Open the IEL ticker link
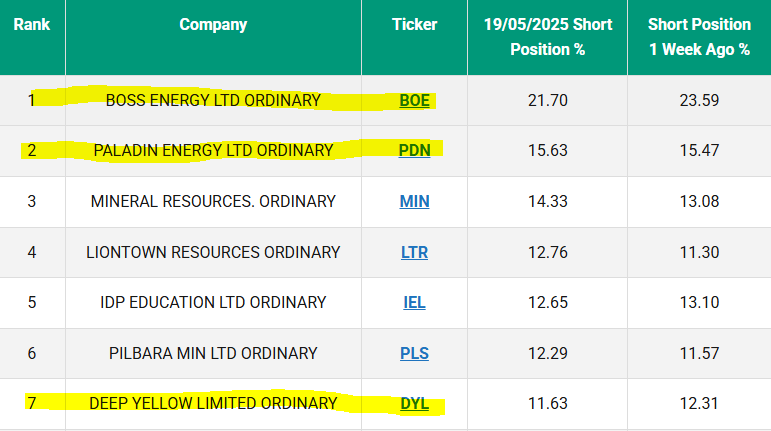Image resolution: width=771 pixels, height=431 pixels. (414, 302)
